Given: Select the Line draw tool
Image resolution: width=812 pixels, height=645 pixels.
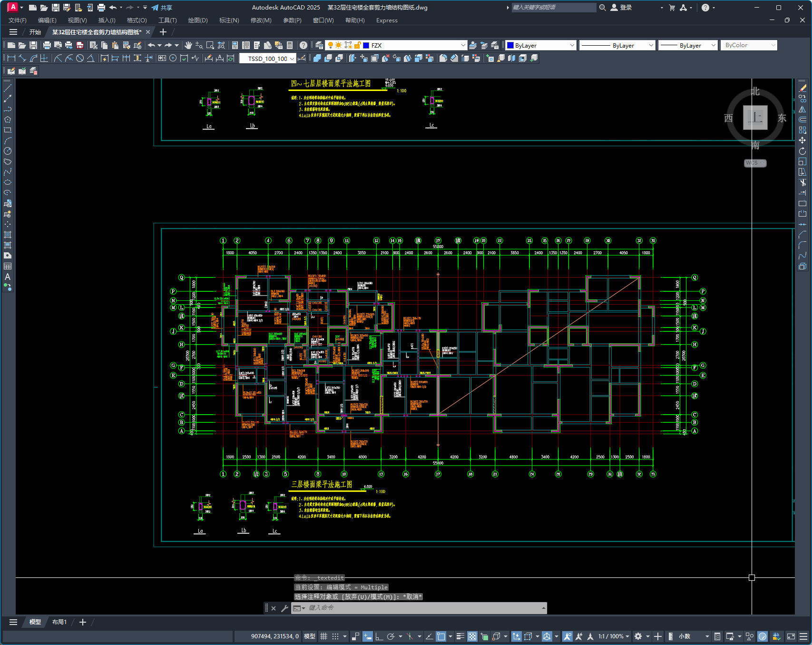Looking at the screenshot, I should [8, 88].
